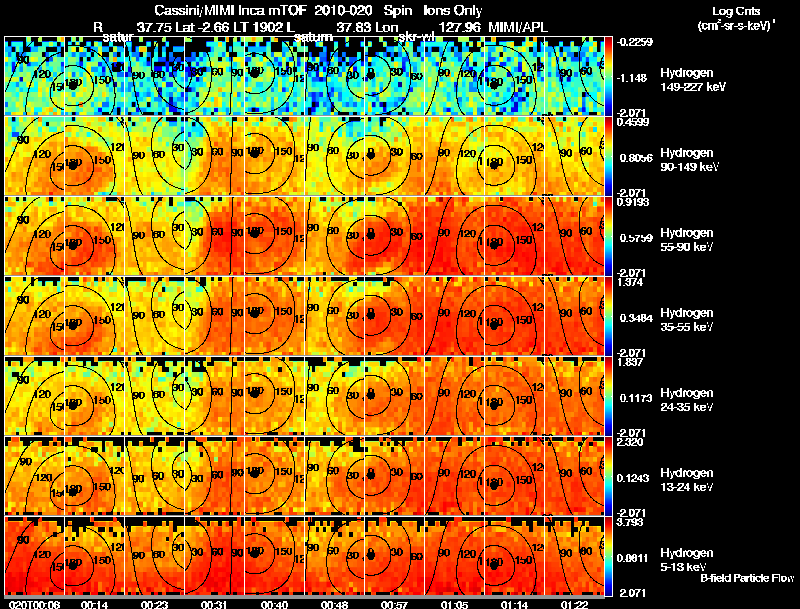Click the '00:40' time axis label
Image resolution: width=800 pixels, height=609 pixels.
point(274,604)
